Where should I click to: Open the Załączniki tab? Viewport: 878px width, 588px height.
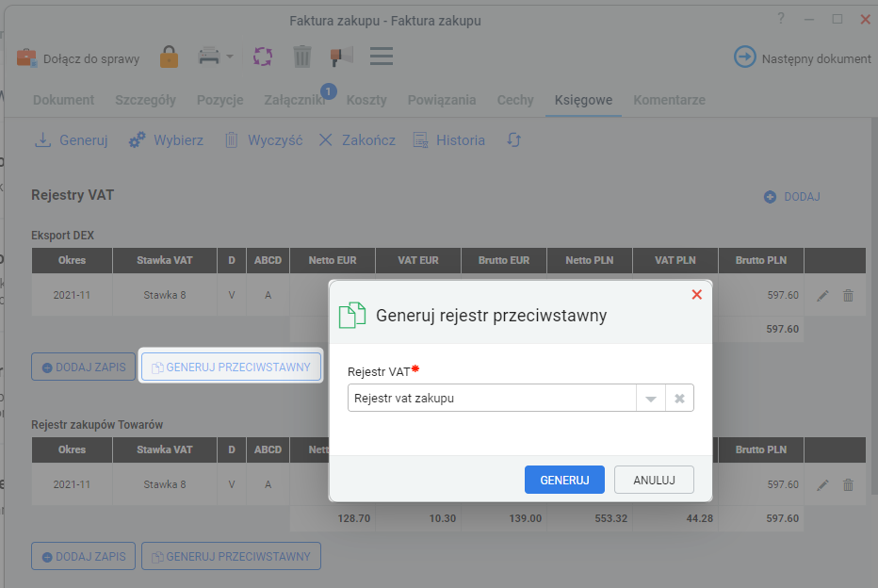click(x=295, y=100)
